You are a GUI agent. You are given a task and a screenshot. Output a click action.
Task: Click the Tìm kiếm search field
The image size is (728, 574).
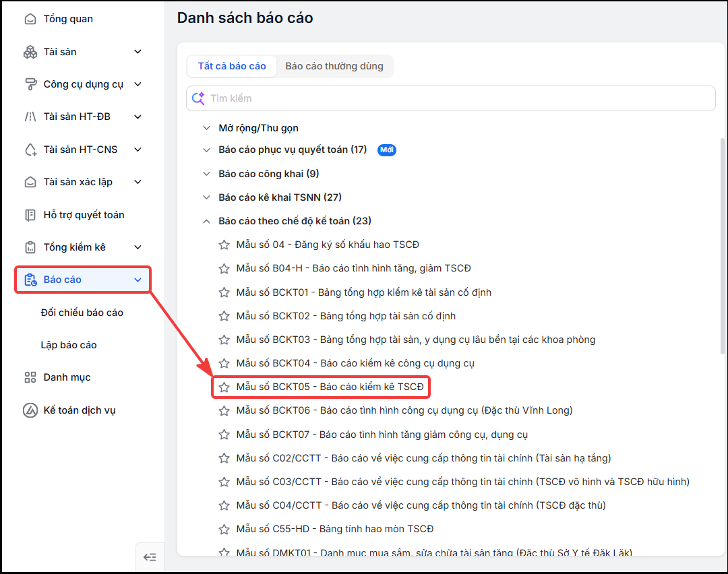[450, 98]
